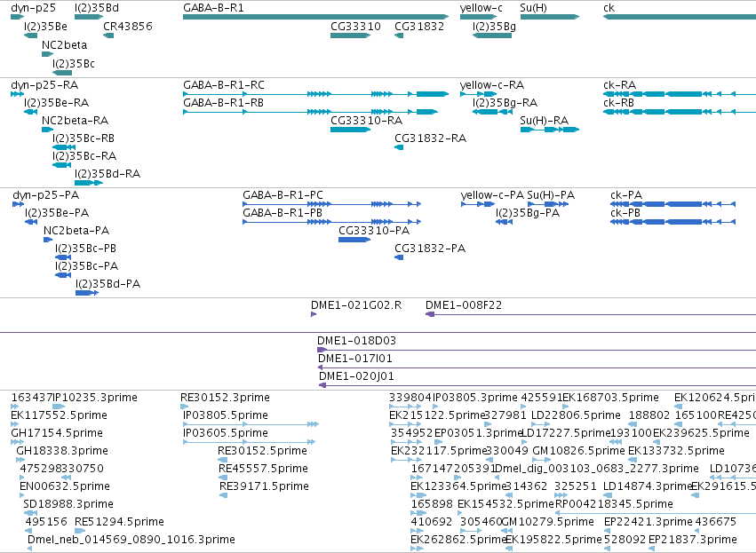Select the ck-RA transcript label
Screen dimensions: 756x553
coord(619,85)
